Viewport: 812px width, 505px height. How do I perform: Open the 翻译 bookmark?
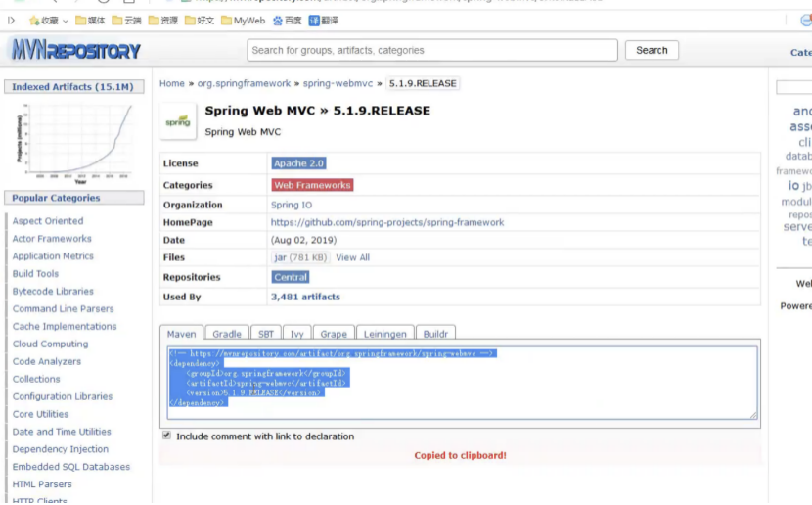[324, 21]
